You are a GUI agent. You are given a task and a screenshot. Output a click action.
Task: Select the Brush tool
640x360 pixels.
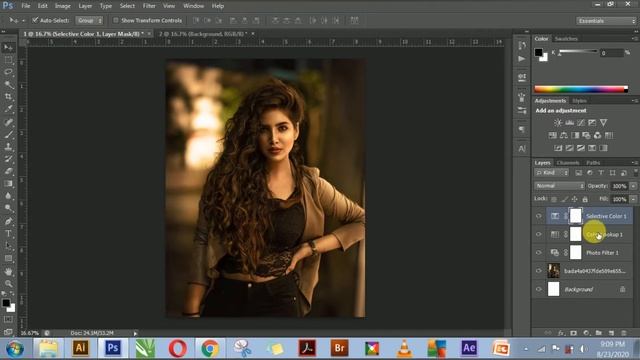(x=8, y=134)
